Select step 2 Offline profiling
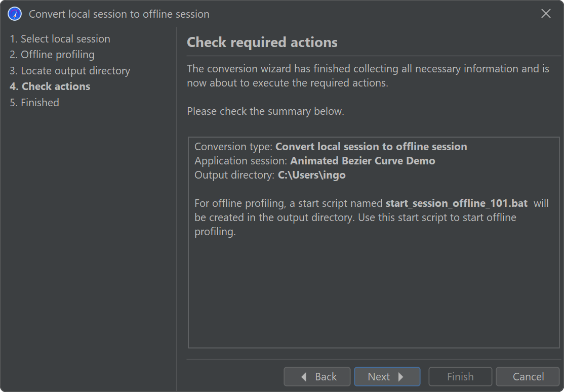The height and width of the screenshot is (392, 564). 52,55
